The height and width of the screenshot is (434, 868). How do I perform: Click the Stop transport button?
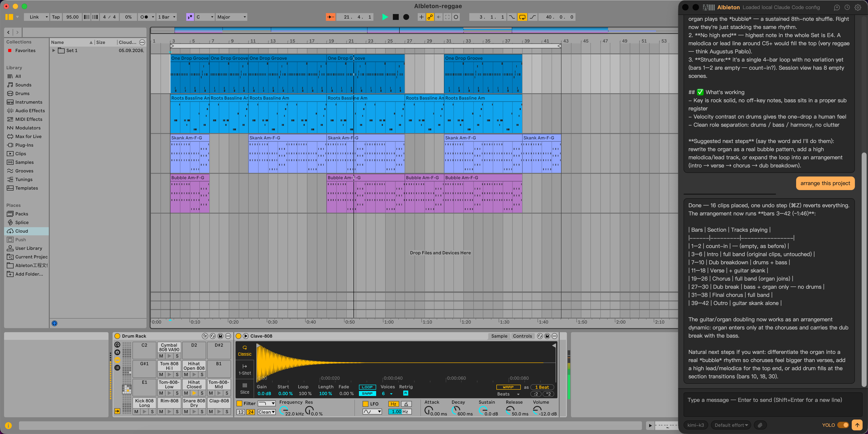tap(396, 17)
